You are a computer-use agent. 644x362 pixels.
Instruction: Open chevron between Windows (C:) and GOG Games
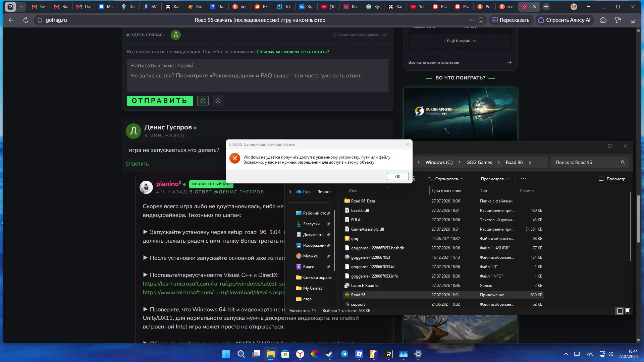[460, 162]
